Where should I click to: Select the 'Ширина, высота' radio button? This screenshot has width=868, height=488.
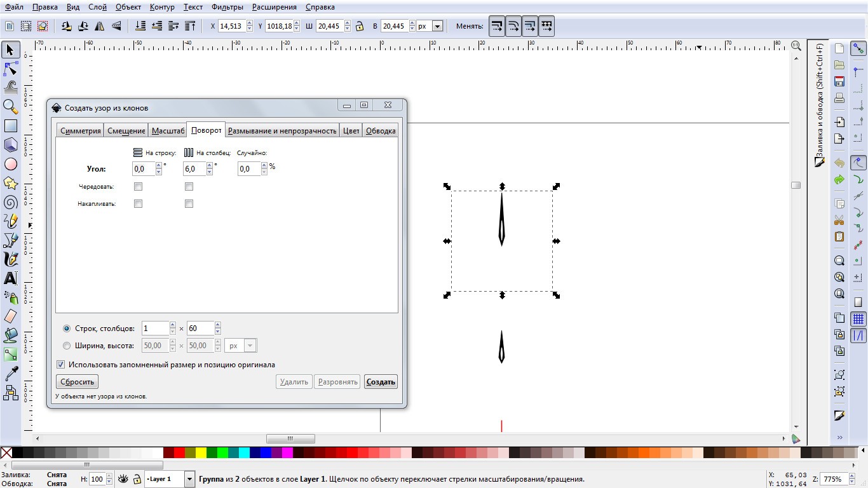coord(67,346)
